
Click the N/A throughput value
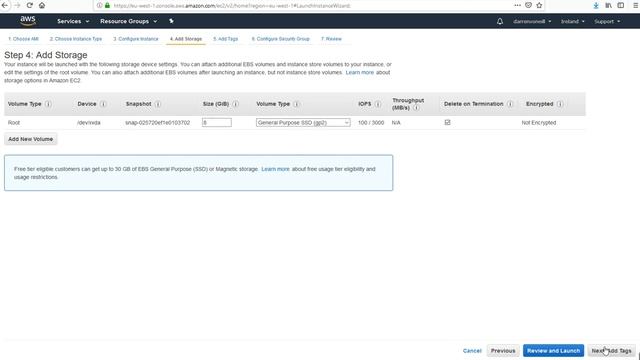[396, 122]
